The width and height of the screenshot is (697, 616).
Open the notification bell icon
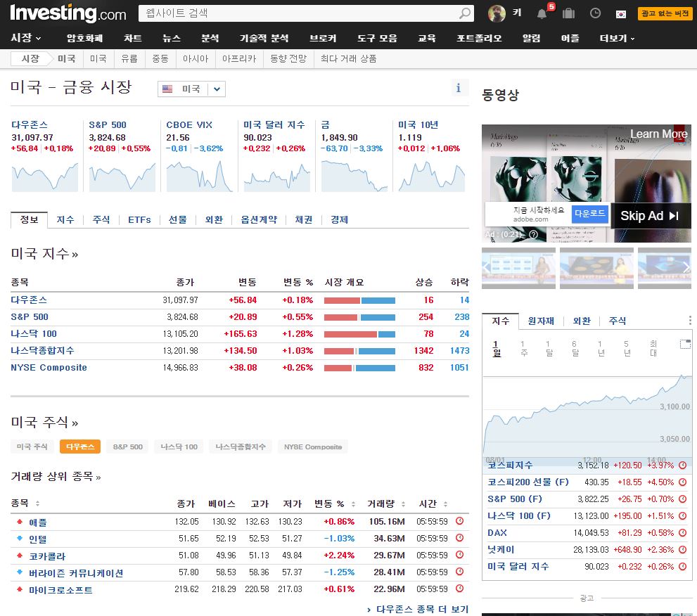coord(542,14)
